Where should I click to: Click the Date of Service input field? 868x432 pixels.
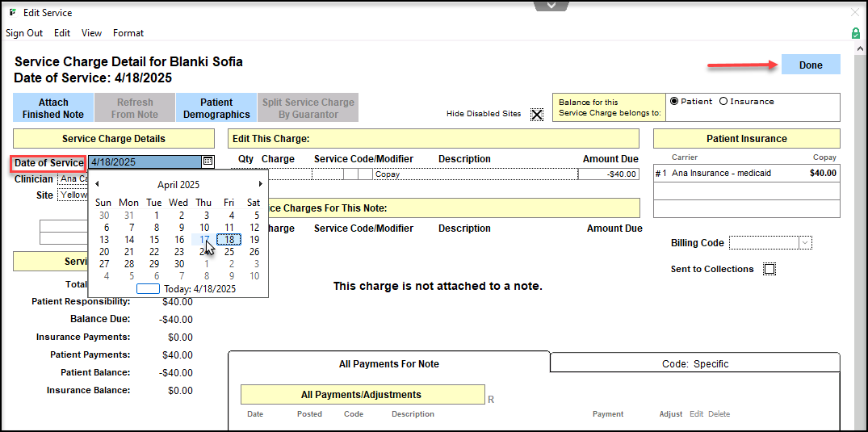[145, 162]
